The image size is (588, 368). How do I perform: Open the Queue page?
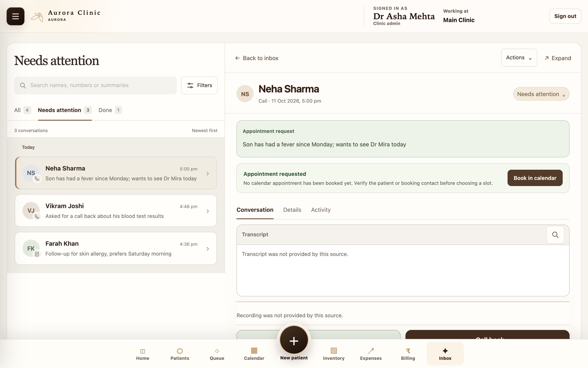point(217,354)
